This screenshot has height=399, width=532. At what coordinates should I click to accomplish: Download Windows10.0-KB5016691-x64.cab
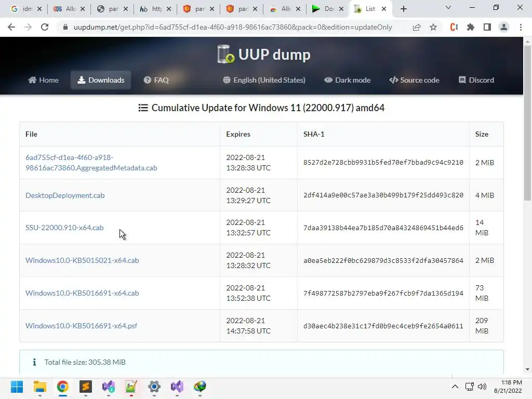pyautogui.click(x=82, y=293)
